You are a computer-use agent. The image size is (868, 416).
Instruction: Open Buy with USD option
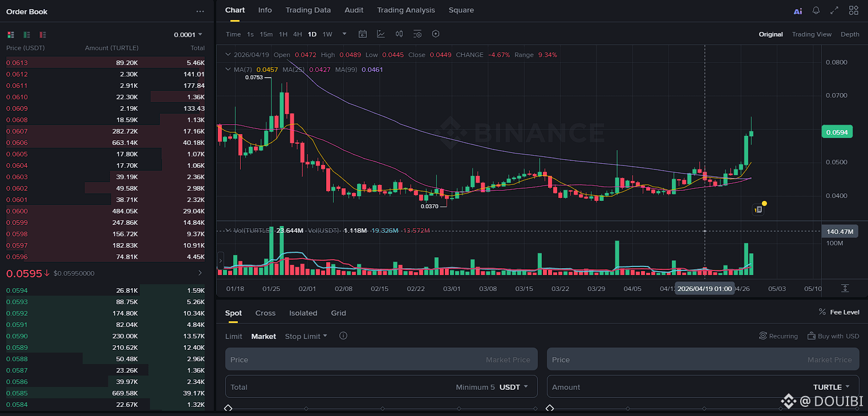pos(834,336)
